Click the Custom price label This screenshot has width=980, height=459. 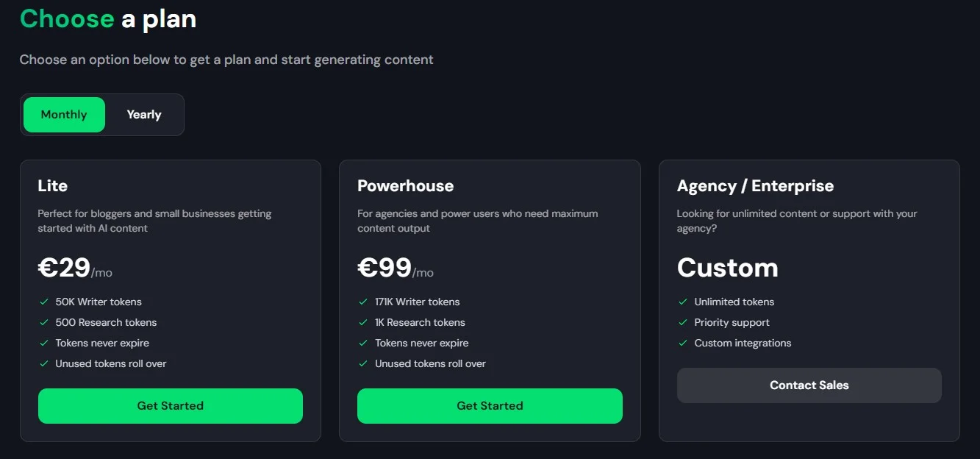[727, 268]
